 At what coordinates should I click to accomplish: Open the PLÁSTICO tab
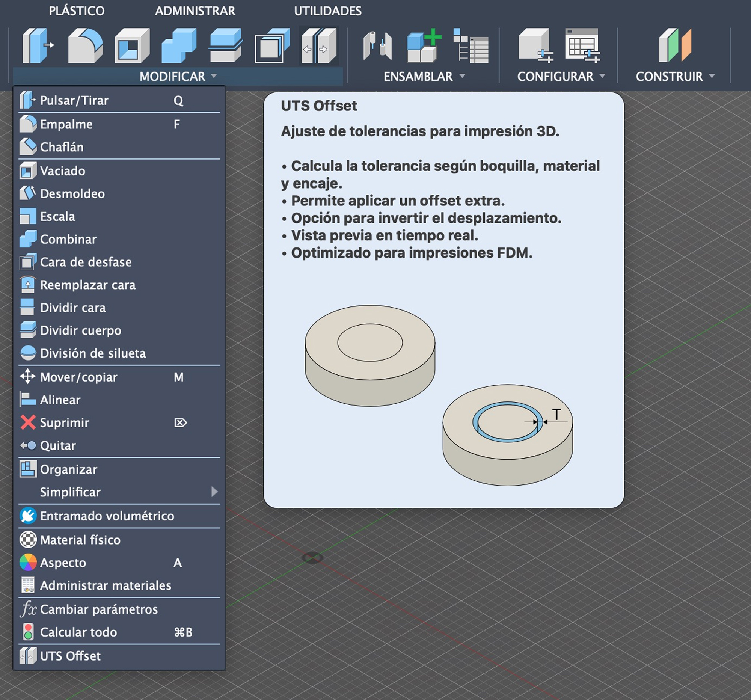76,11
